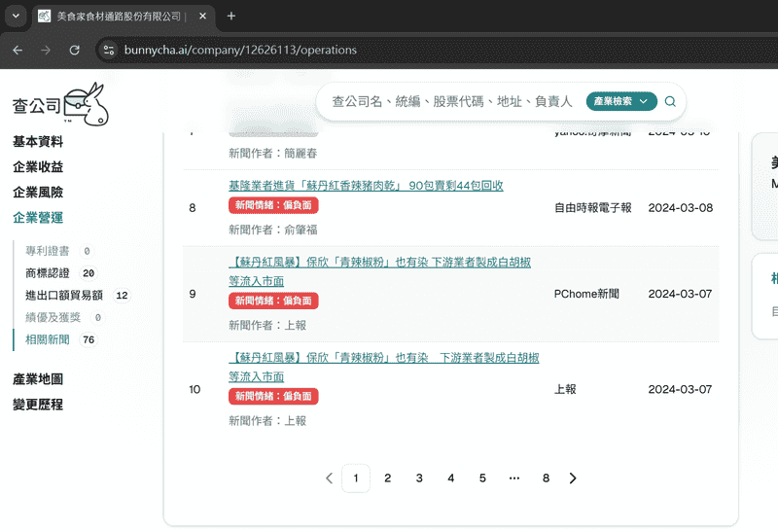Go to pagination page 2
Image resolution: width=778 pixels, height=532 pixels.
click(387, 479)
